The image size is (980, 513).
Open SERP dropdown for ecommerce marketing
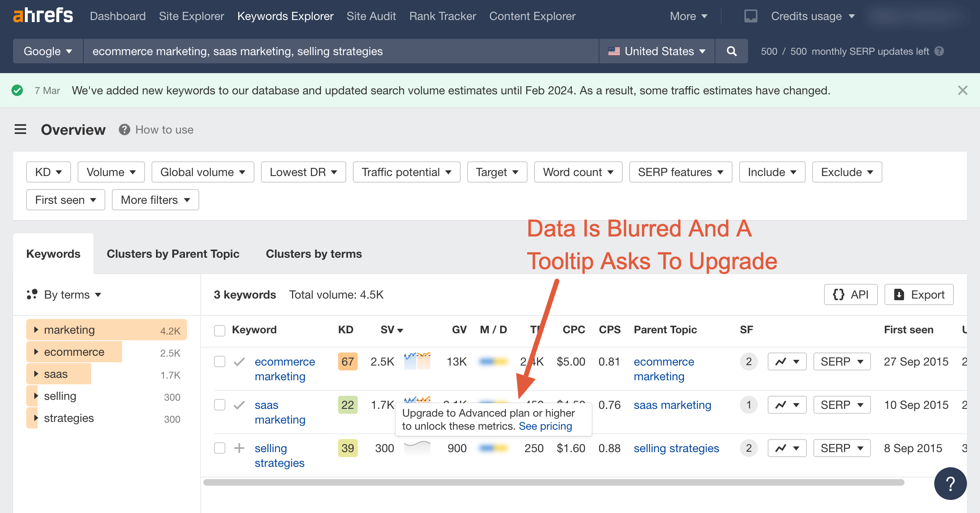click(x=842, y=361)
